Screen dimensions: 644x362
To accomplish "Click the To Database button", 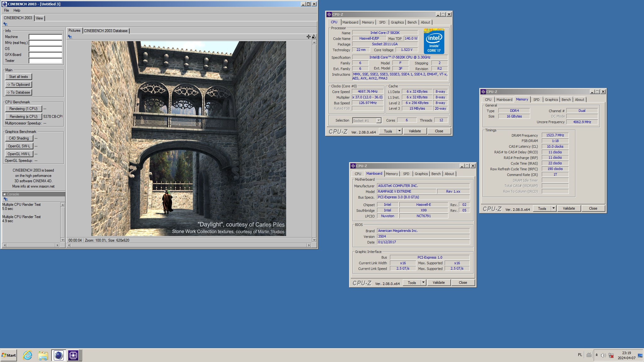I will click(x=18, y=92).
